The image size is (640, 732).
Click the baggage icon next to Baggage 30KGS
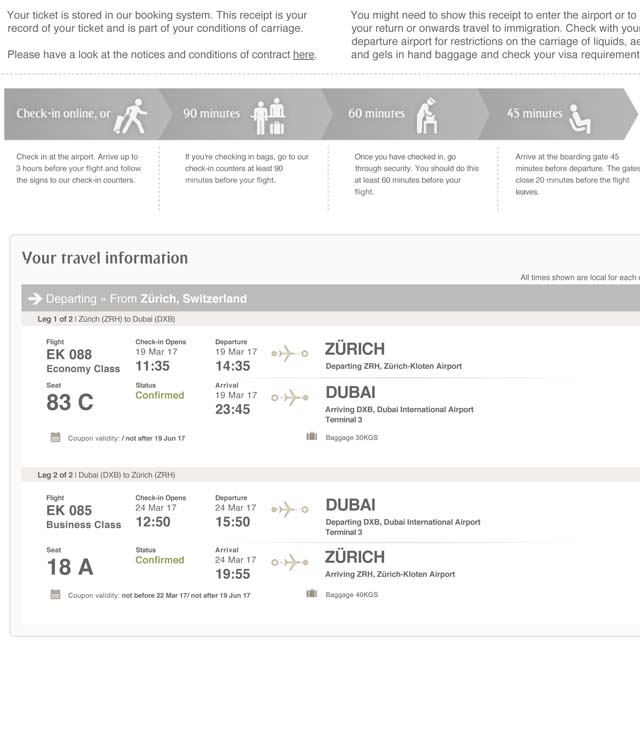click(x=311, y=436)
